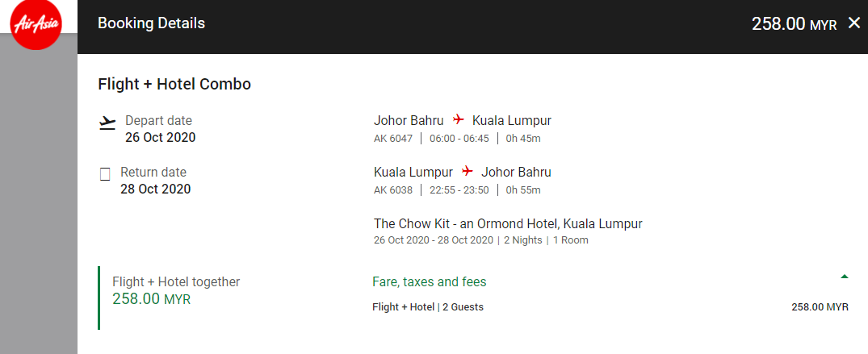Click the Flight + Hotel 2 Guests line
The height and width of the screenshot is (354, 868).
tap(428, 307)
